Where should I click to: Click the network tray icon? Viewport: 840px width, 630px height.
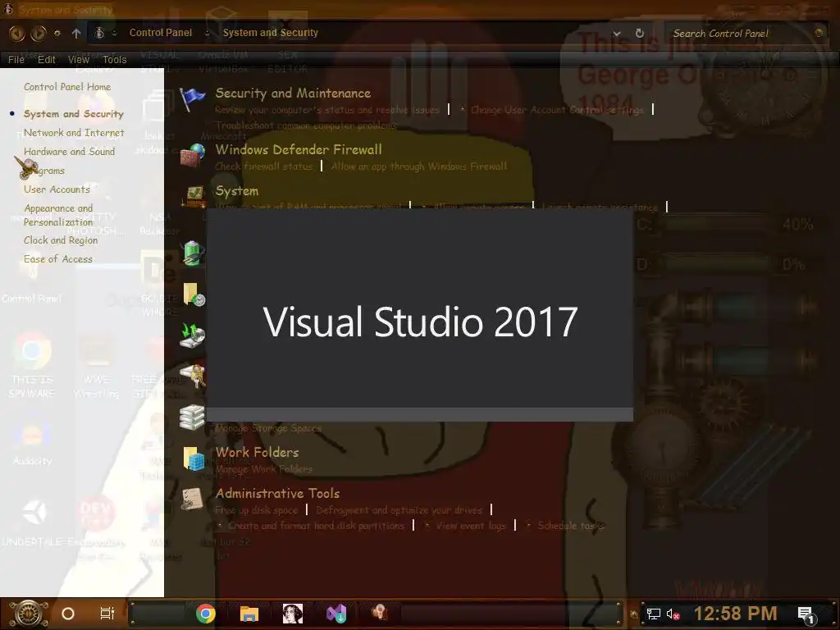654,614
